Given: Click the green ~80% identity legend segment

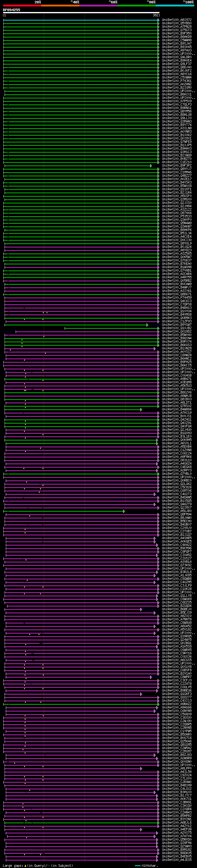Looking at the screenshot, I should coord(137,6).
